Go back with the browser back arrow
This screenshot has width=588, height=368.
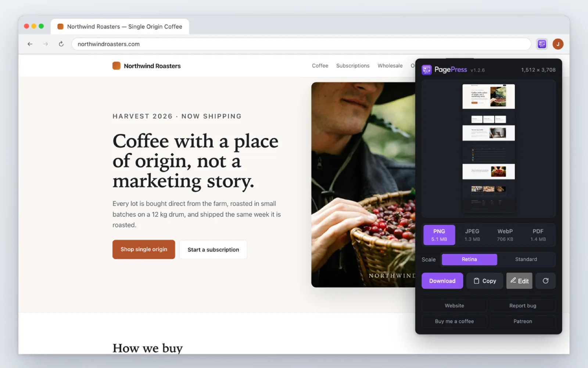pyautogui.click(x=30, y=44)
